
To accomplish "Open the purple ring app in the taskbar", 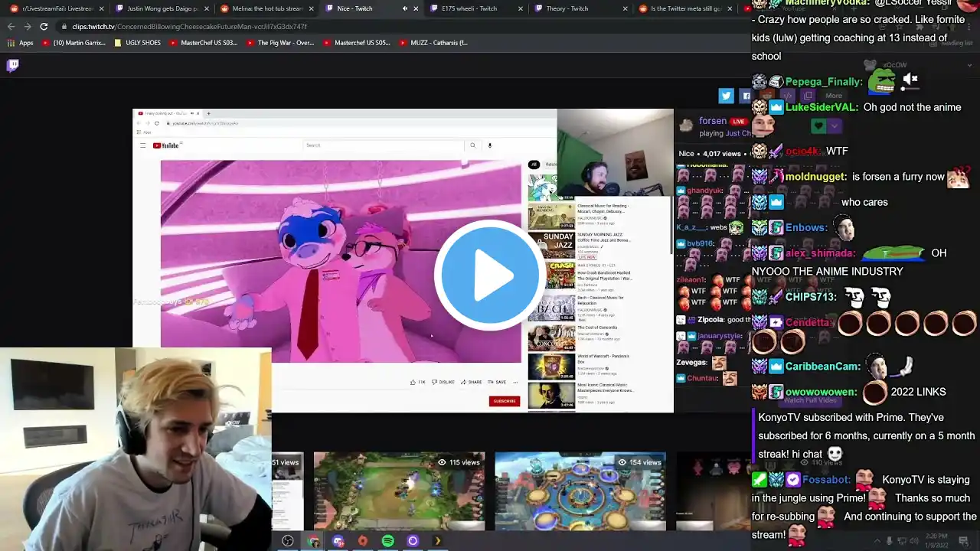I will (413, 541).
